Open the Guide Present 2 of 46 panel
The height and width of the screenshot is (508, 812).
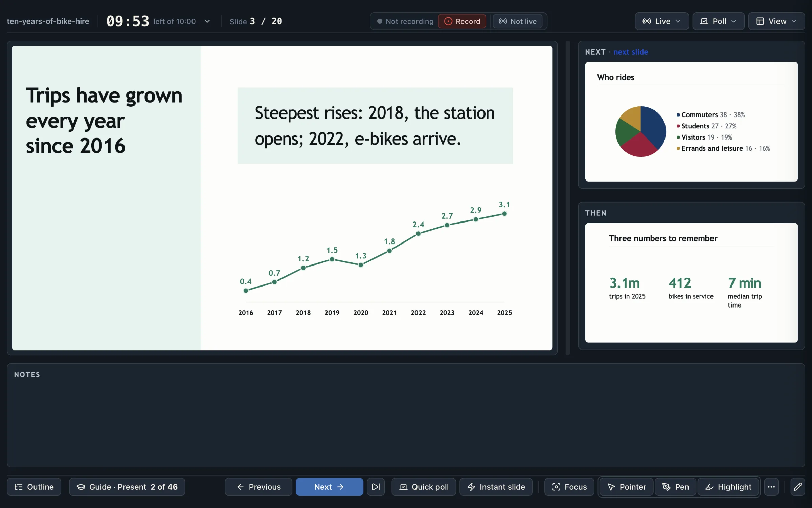tap(127, 487)
